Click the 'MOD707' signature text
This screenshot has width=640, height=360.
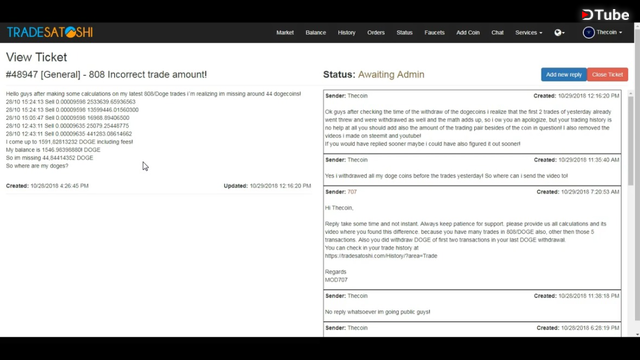pyautogui.click(x=336, y=280)
